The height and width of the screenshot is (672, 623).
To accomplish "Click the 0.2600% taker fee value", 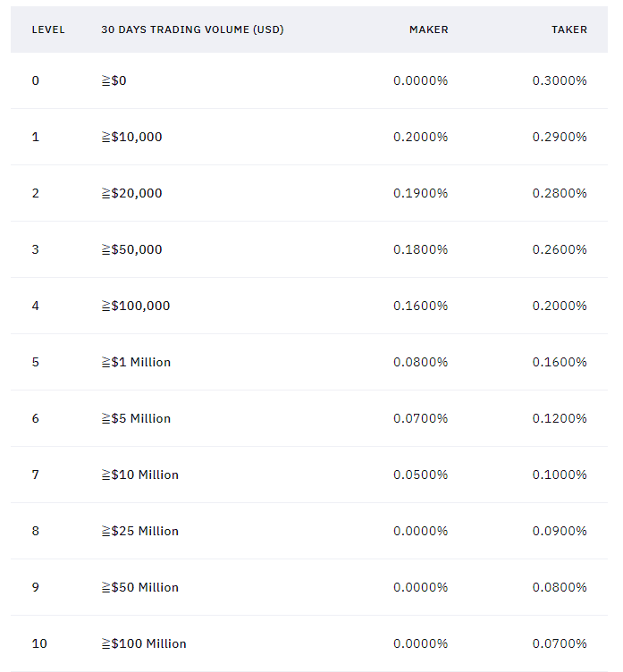I will point(560,249).
